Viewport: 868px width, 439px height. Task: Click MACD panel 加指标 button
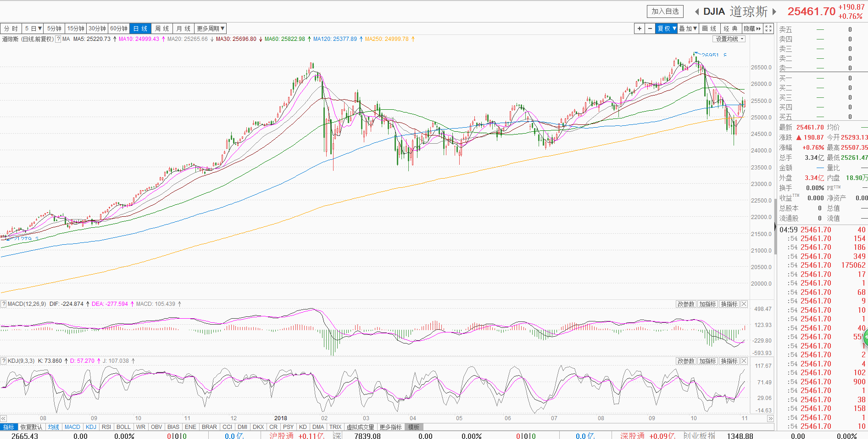coord(708,304)
